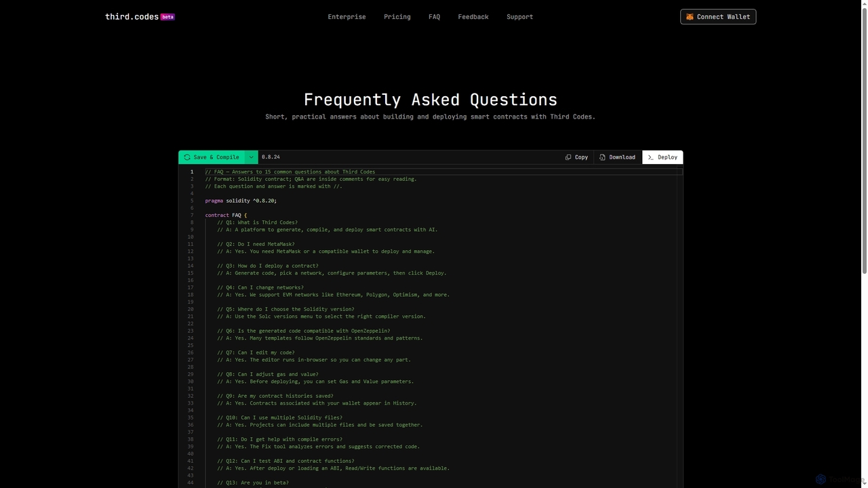868x488 pixels.
Task: Open the Feedback page
Action: tap(473, 17)
